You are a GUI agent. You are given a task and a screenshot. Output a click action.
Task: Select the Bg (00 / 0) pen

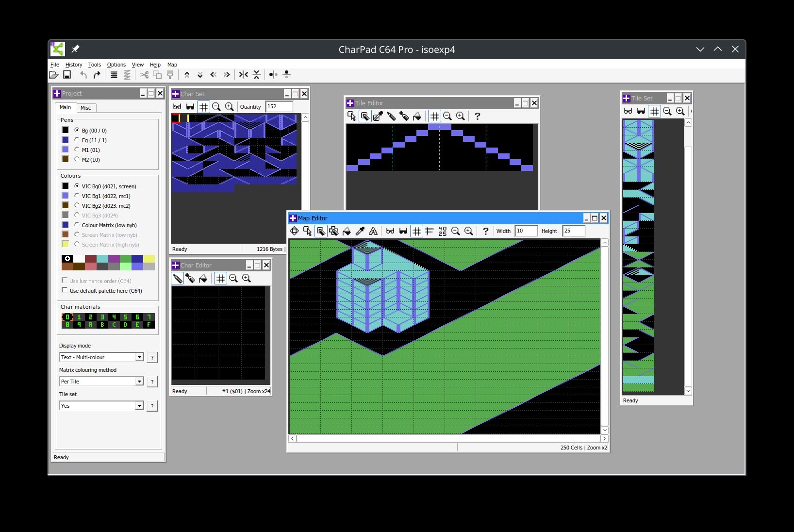[77, 130]
